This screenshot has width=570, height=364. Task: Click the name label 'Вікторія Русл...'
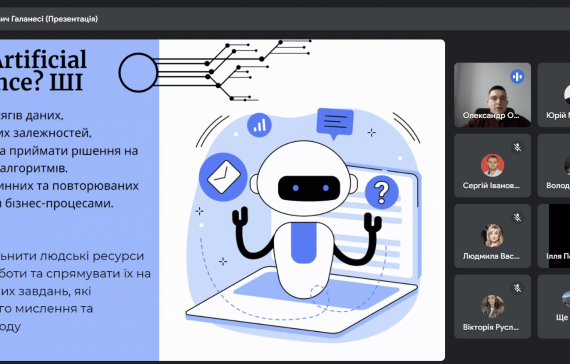491,327
